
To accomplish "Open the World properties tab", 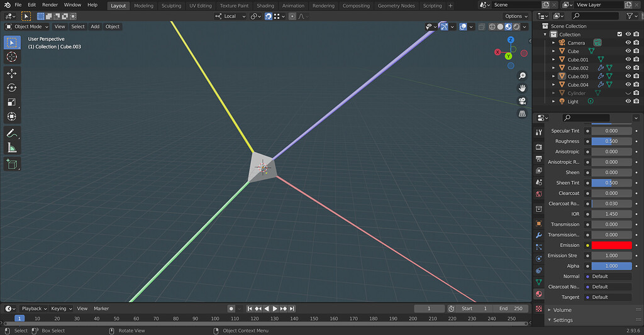I will [x=539, y=194].
